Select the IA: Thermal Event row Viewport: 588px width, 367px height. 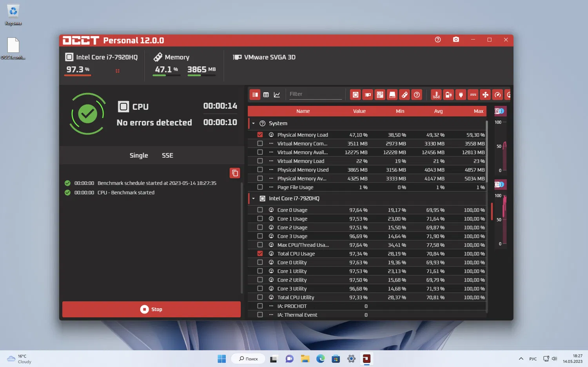pos(367,315)
